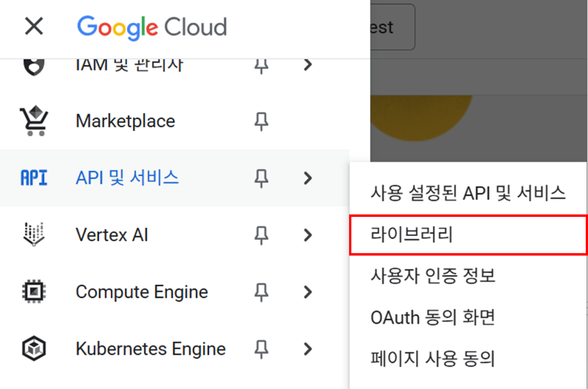Pin the API 및 서비스 item
The image size is (588, 389).
[262, 178]
